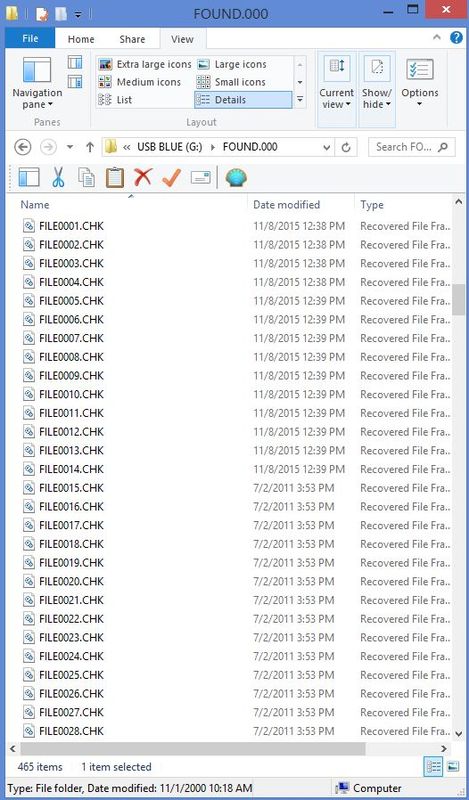Click the Copy icon in toolbar

click(86, 178)
